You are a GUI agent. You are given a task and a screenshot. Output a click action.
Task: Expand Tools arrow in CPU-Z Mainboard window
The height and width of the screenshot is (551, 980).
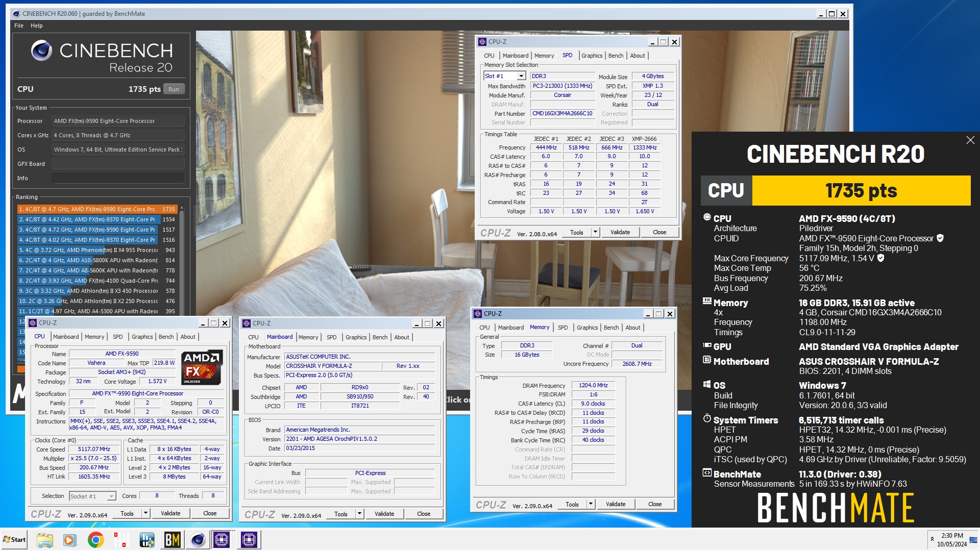tap(359, 514)
